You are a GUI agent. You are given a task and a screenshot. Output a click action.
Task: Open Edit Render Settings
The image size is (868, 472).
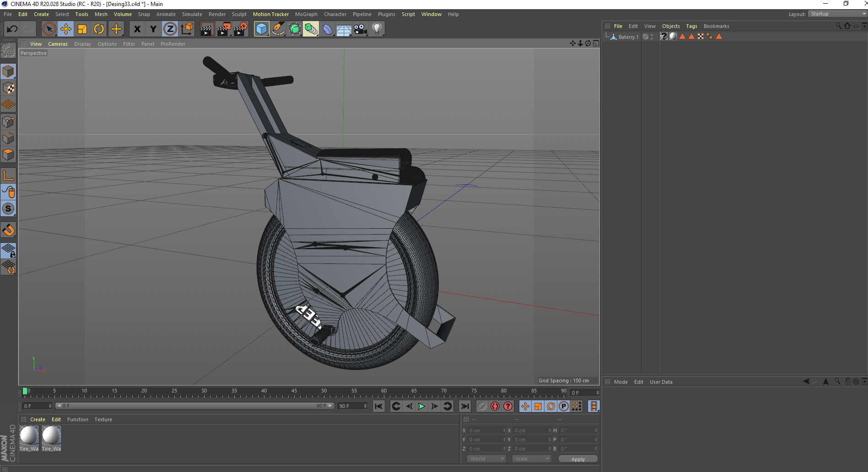pos(240,29)
